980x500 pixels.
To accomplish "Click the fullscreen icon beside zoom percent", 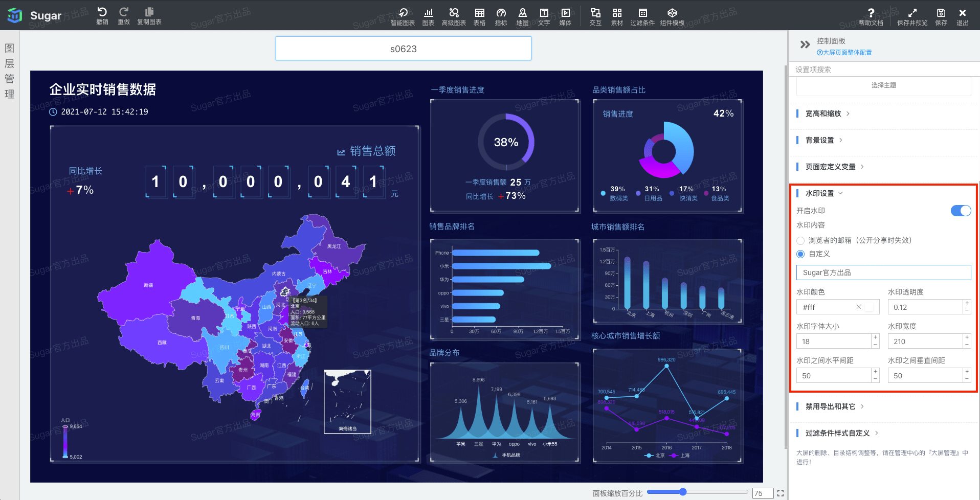I will coord(780,493).
